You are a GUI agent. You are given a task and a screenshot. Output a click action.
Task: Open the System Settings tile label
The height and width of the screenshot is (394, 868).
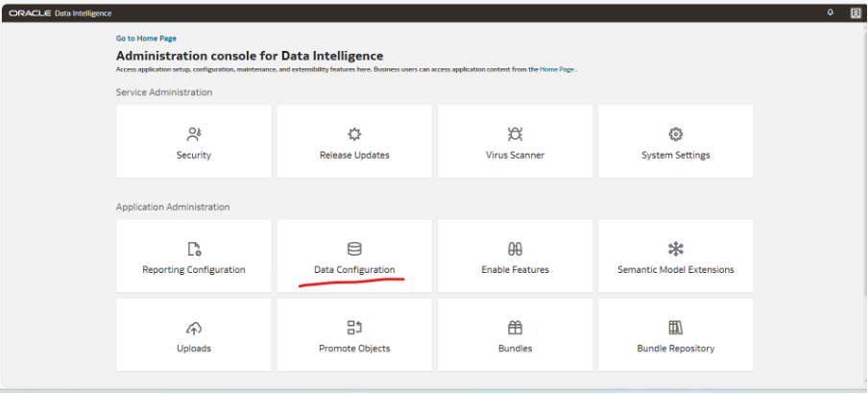[675, 155]
